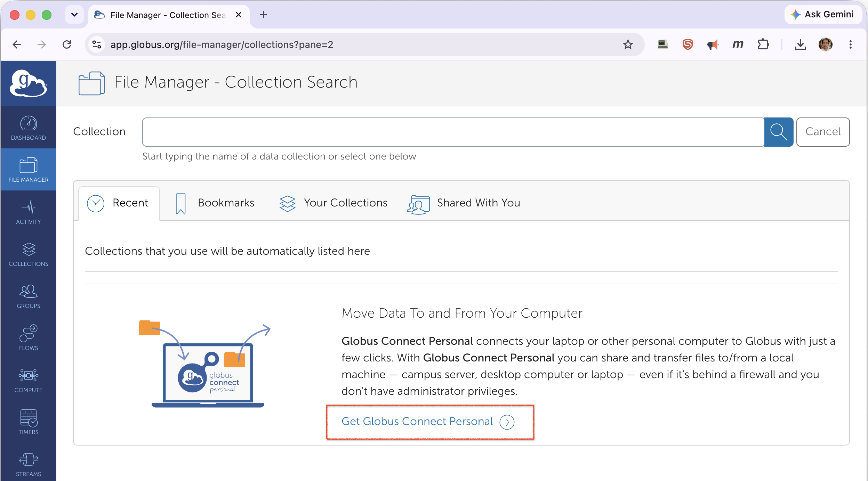View site information icon in address bar
This screenshot has height=481, width=868.
(97, 44)
